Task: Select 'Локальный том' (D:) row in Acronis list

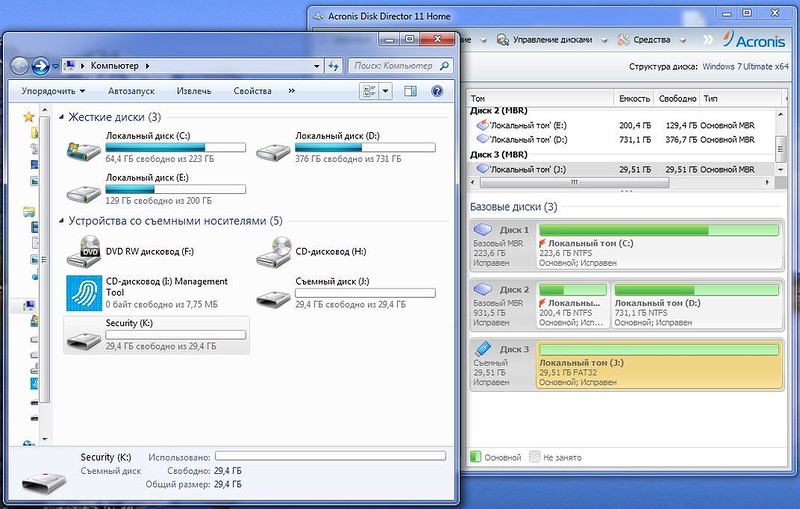Action: tap(621, 139)
